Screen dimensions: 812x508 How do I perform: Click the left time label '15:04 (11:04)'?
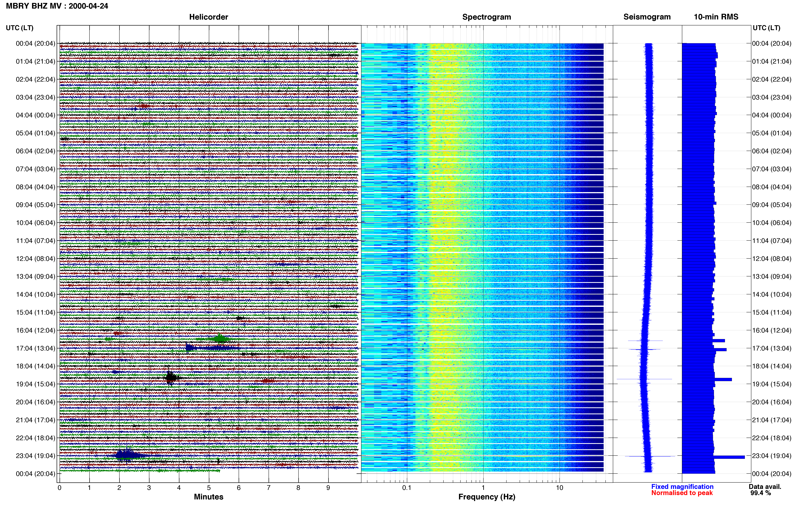pos(35,313)
